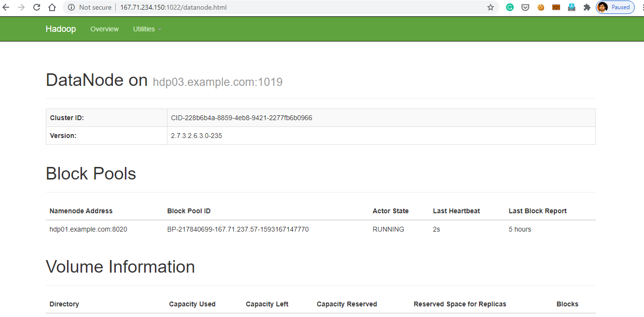Screen dimensions: 644x317
Task: Click the Volume Information heading
Action: pos(120,267)
